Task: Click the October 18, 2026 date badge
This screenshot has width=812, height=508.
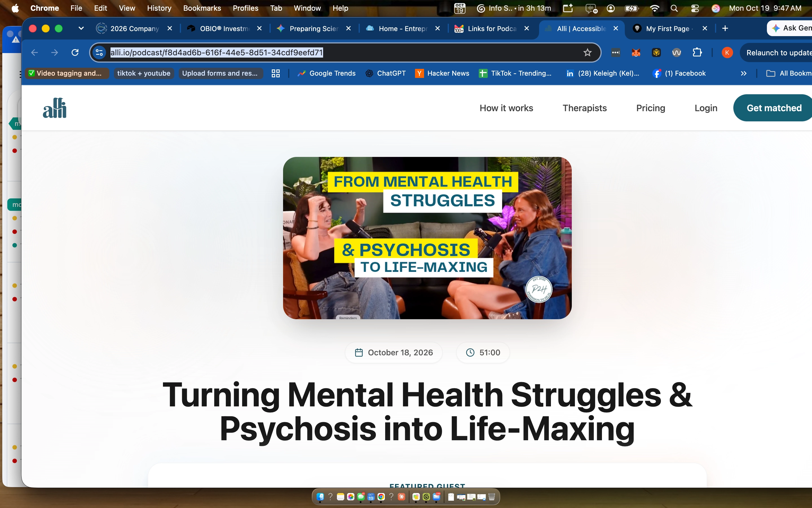Action: pos(394,352)
